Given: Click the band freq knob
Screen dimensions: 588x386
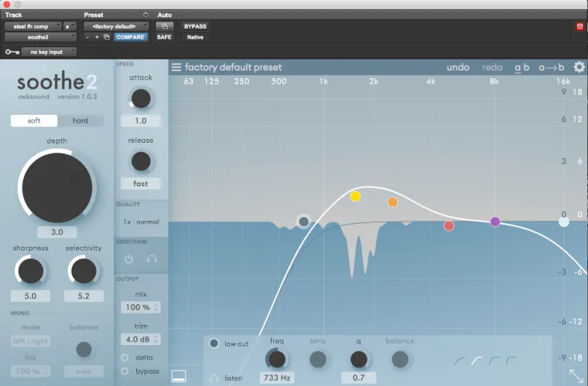Looking at the screenshot, I should pyautogui.click(x=277, y=359).
